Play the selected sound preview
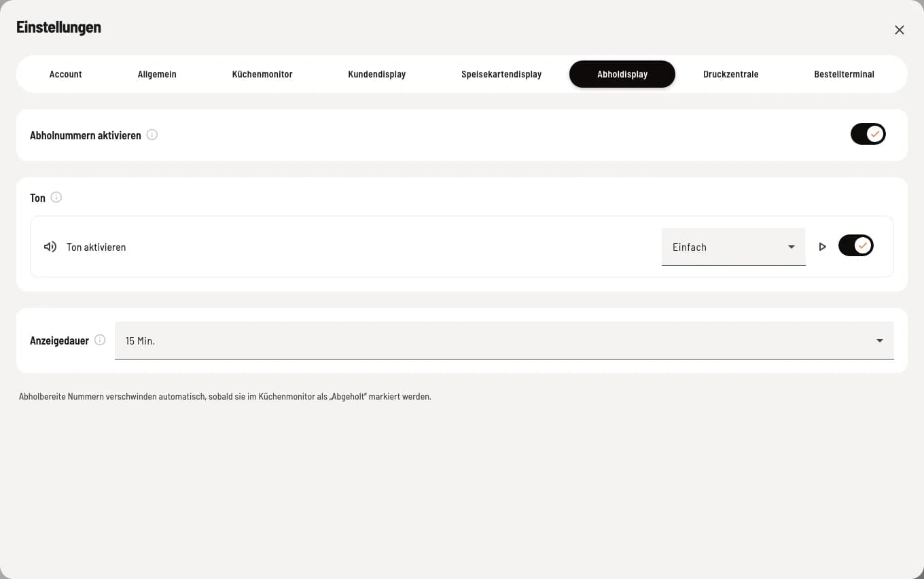Image resolution: width=924 pixels, height=579 pixels. [822, 247]
